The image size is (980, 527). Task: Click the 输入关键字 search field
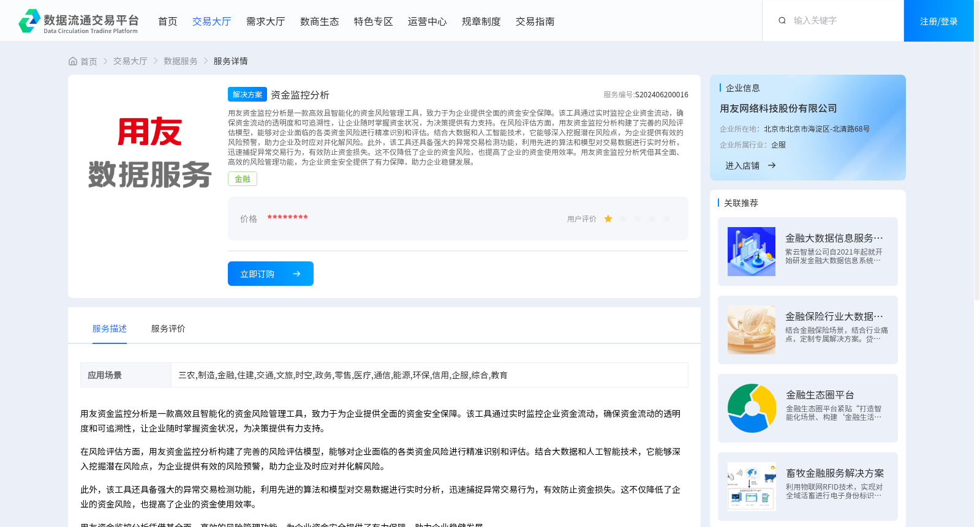(842, 21)
